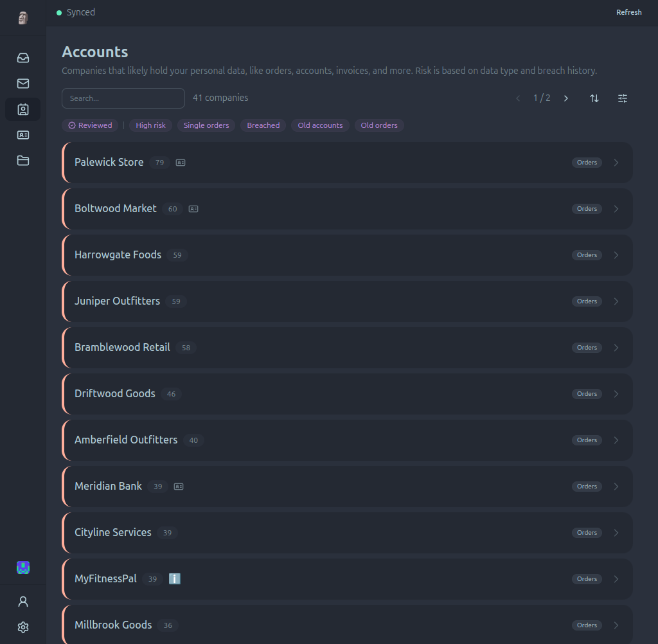This screenshot has width=658, height=644.
Task: Click the Orders tag on MyFitnessPal
Action: click(587, 579)
